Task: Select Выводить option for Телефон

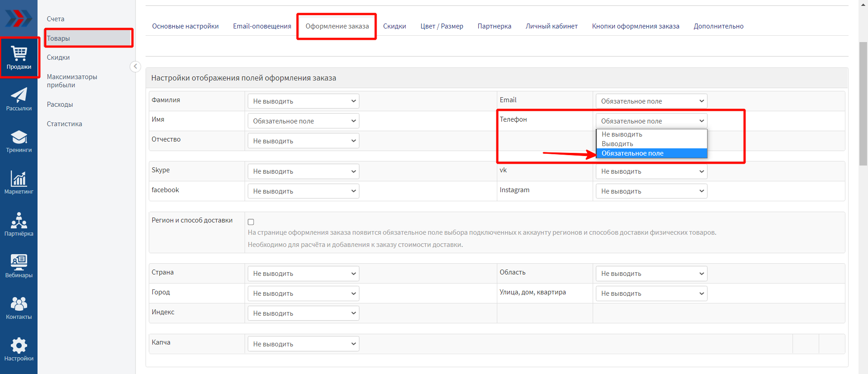Action: pos(651,144)
